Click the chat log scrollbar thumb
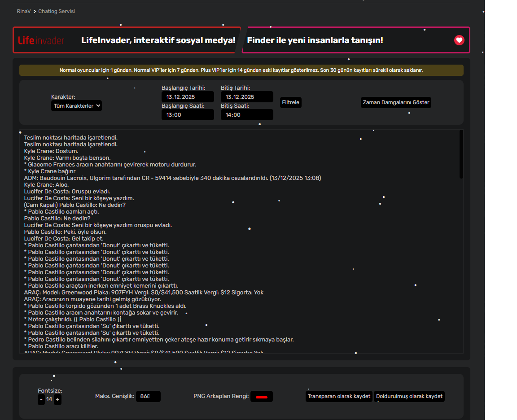The image size is (517, 420). coord(461,154)
